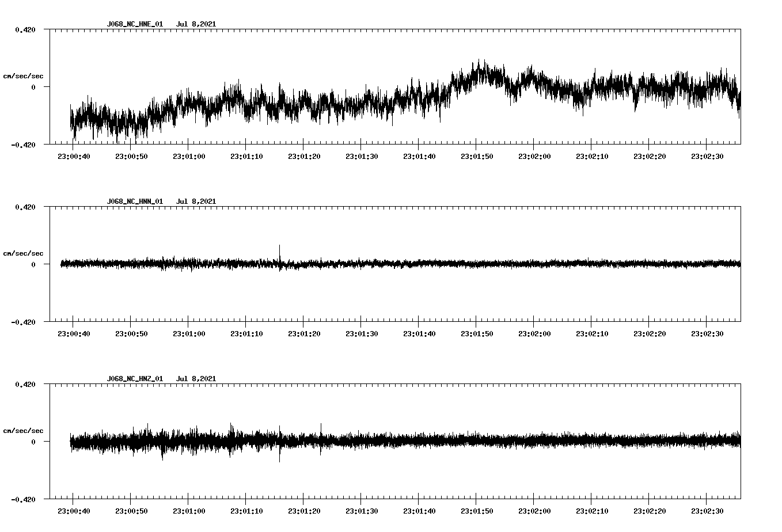This screenshot has height=532, width=782.
Task: Click the 23:01:30 time label under HNE plot
Action: click(361, 157)
